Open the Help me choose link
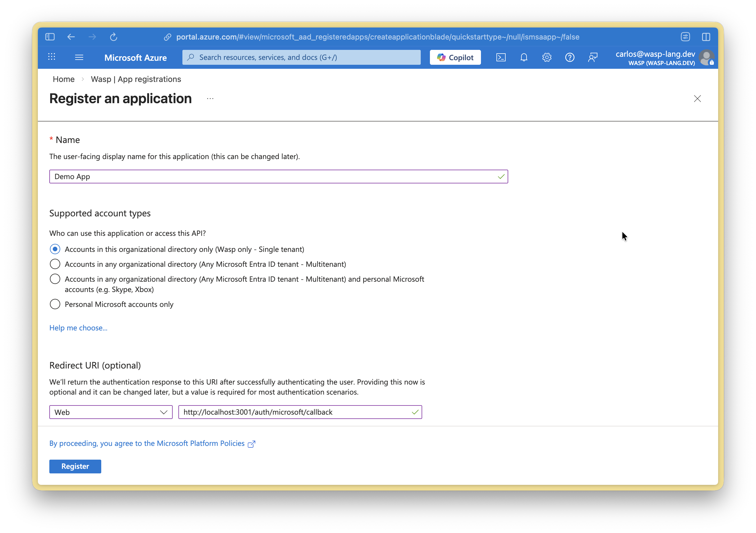756x533 pixels. (x=78, y=328)
